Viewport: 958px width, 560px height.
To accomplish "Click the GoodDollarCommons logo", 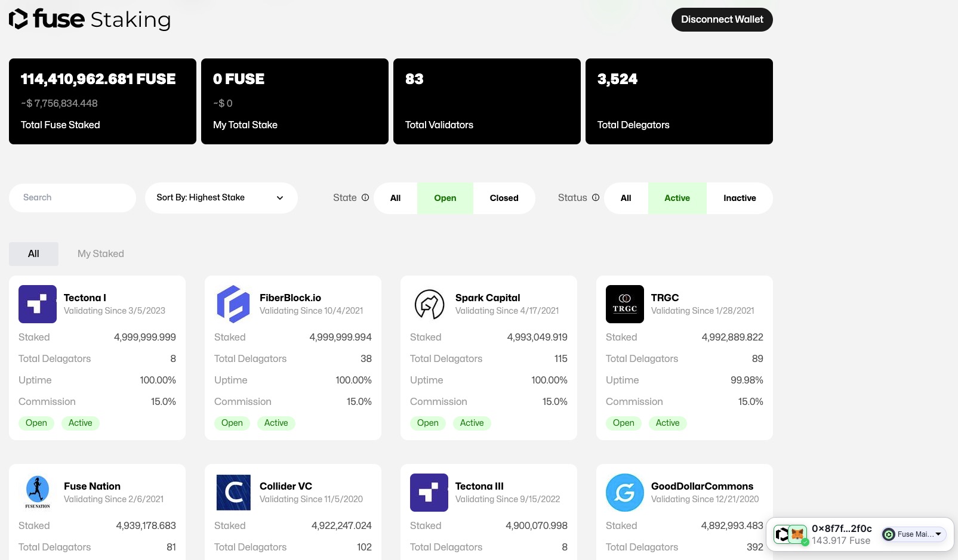I will [x=625, y=493].
